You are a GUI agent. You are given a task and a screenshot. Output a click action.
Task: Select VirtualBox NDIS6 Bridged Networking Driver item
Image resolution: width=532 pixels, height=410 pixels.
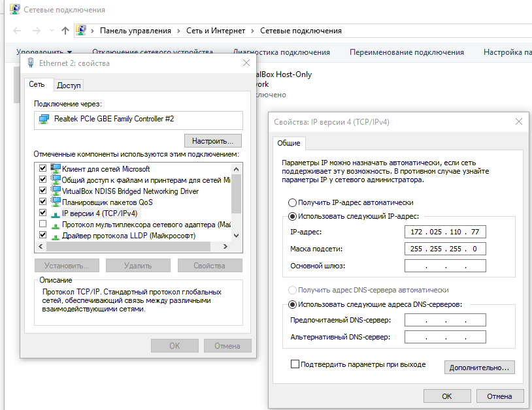(130, 191)
